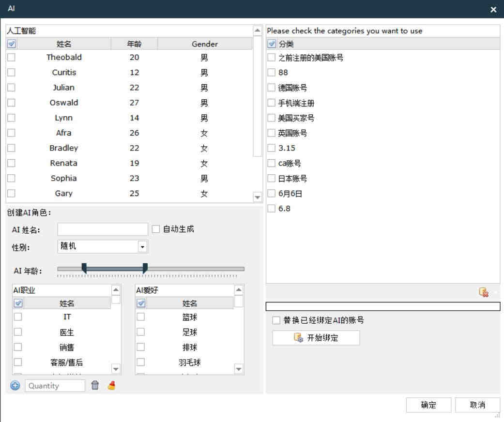Click the 确定 button
The width and height of the screenshot is (504, 422).
pos(428,405)
